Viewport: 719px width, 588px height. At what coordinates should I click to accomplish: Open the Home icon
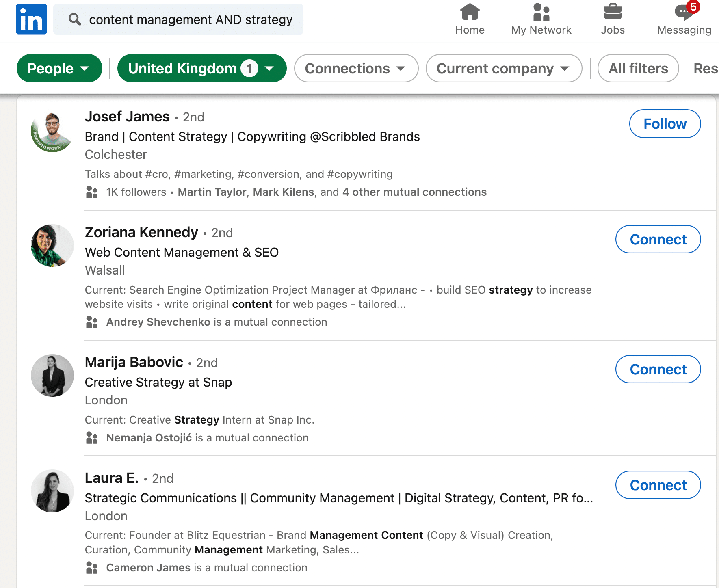[x=470, y=12]
